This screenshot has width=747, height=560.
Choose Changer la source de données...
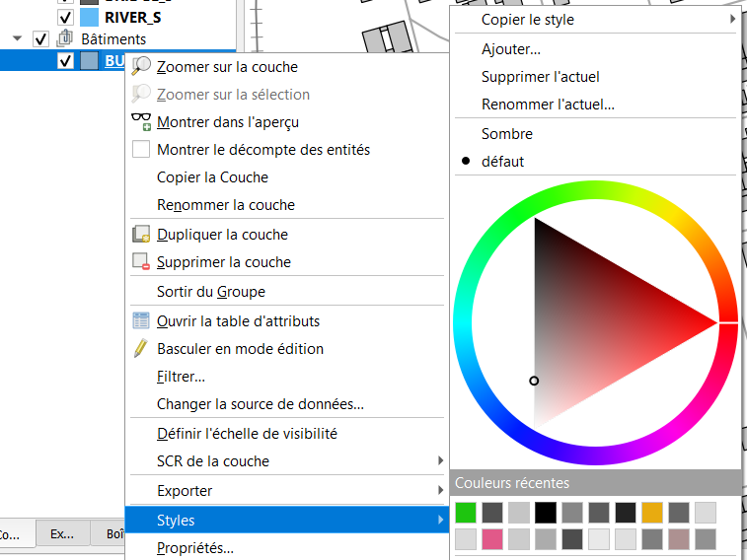click(x=287, y=403)
